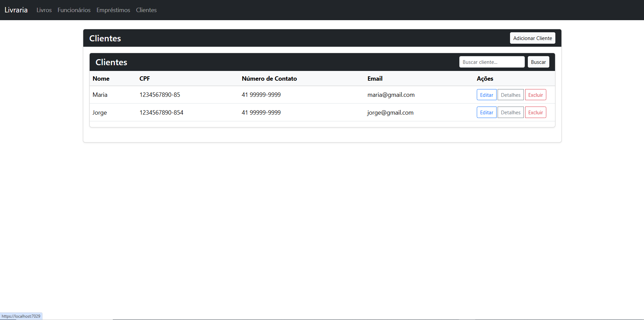Click Excluir in Jorge's row
Image resolution: width=644 pixels, height=320 pixels.
[x=535, y=113]
